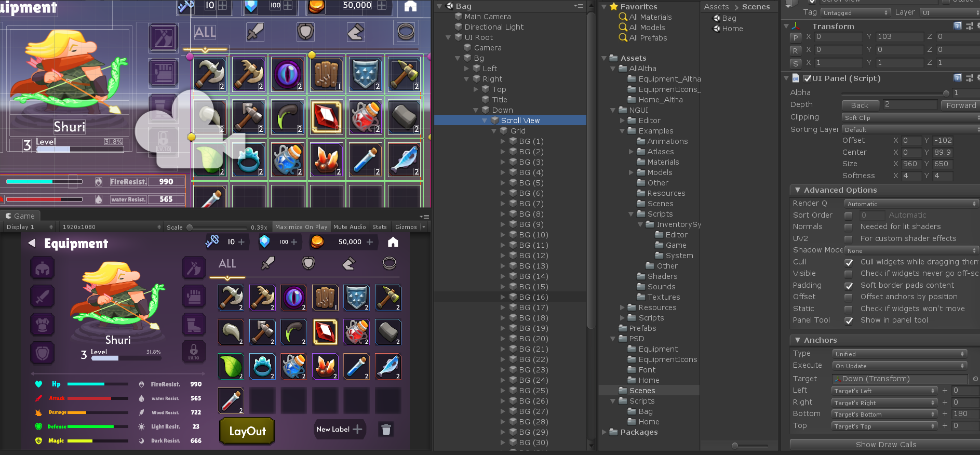
Task: Open Bag scene asset in Project panel
Action: coord(724,18)
